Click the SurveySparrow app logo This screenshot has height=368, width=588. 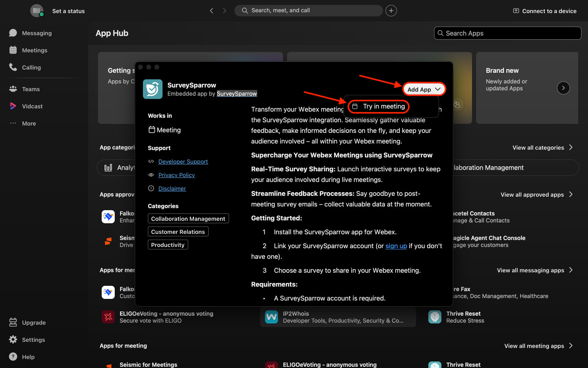153,89
